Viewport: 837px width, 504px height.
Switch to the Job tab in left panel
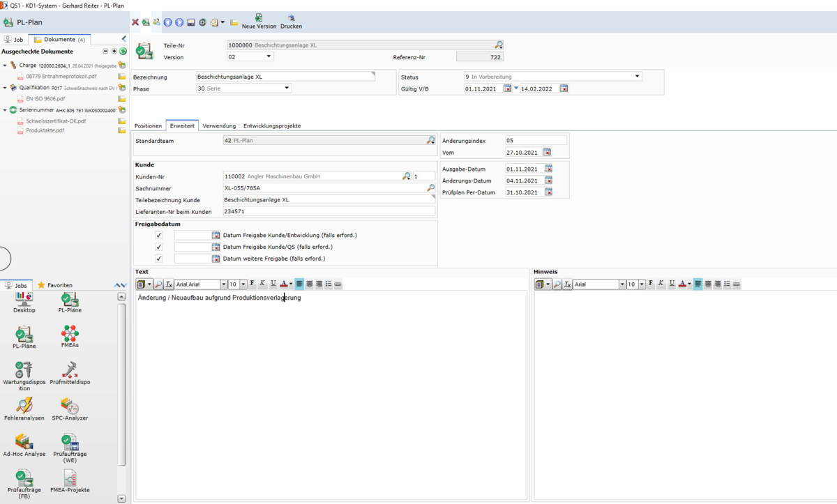(14, 40)
